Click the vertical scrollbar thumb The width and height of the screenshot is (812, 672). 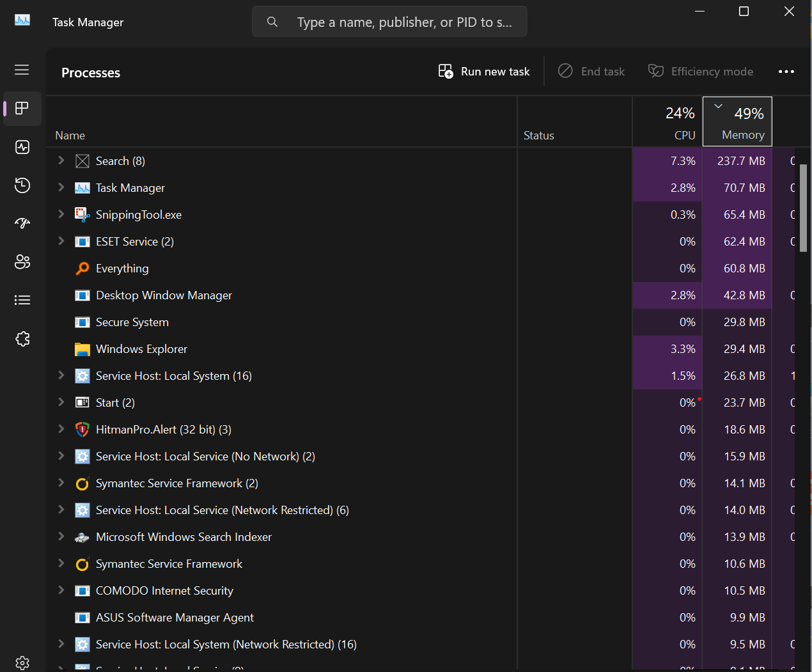coord(804,208)
